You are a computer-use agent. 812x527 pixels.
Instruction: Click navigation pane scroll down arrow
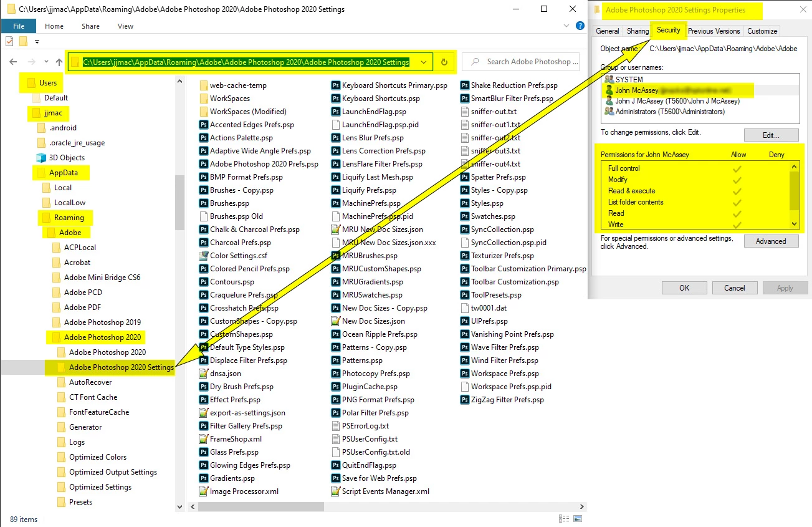pyautogui.click(x=180, y=506)
